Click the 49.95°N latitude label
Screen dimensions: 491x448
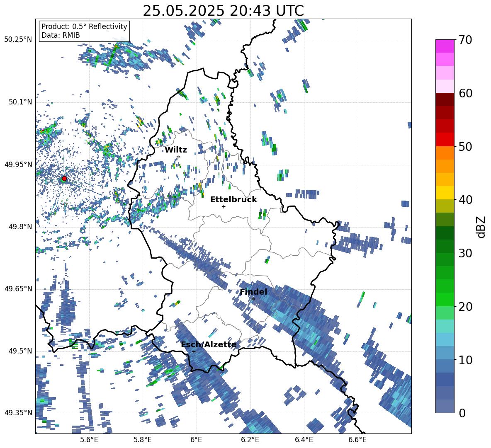[18, 164]
